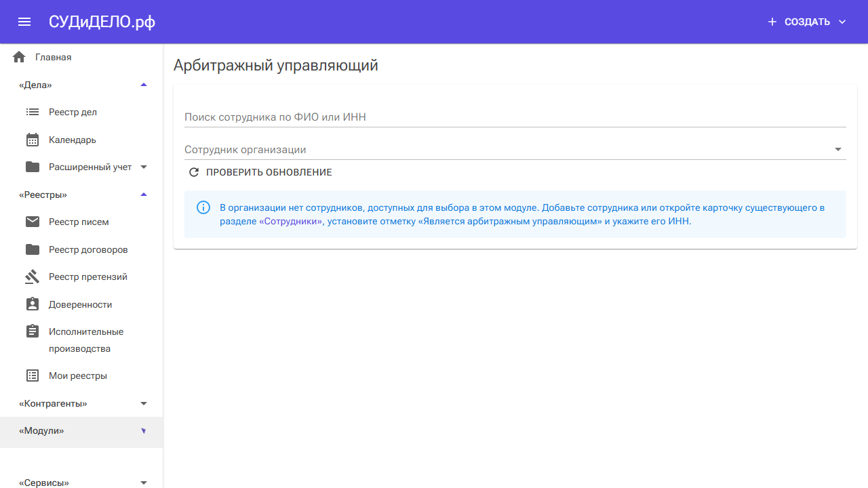This screenshot has width=868, height=488.
Task: Open Реестр договоров menu item
Action: pyautogui.click(x=81, y=249)
